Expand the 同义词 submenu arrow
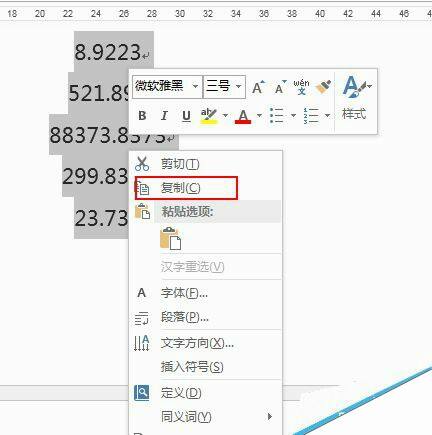Image resolution: width=432 pixels, height=435 pixels. pyautogui.click(x=270, y=417)
